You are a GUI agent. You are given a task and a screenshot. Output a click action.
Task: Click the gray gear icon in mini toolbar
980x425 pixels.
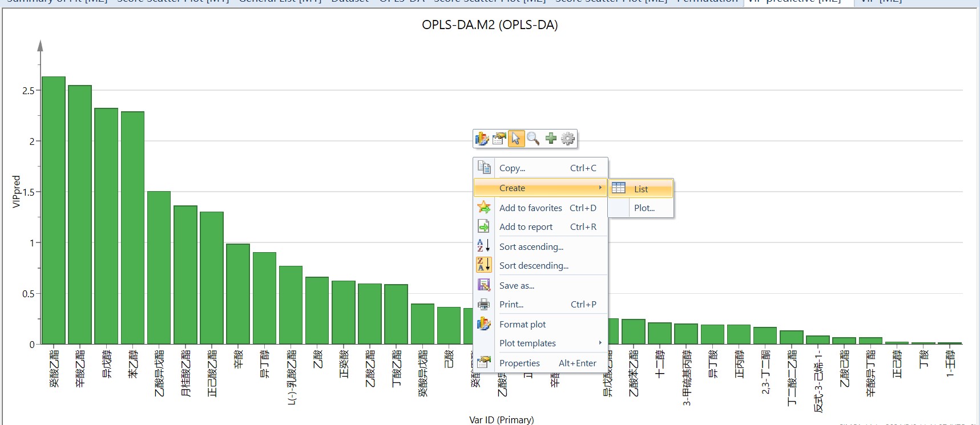[568, 139]
